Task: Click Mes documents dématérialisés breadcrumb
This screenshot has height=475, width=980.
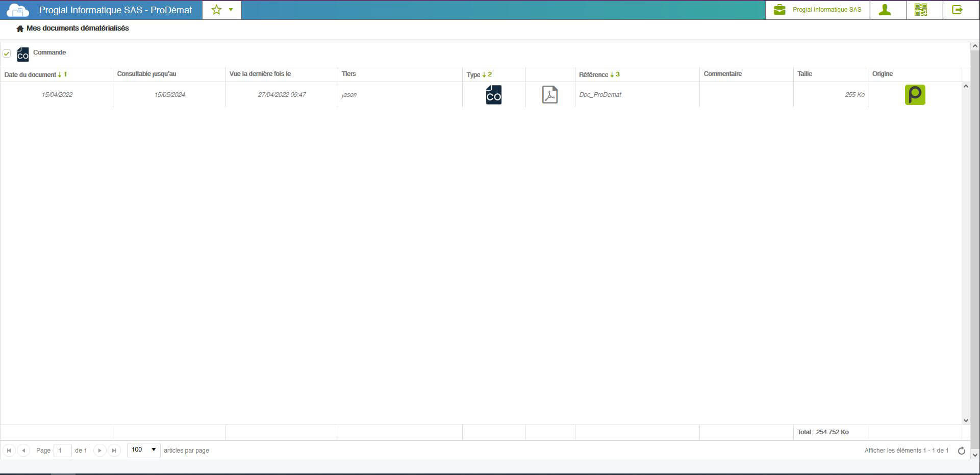Action: coord(78,29)
